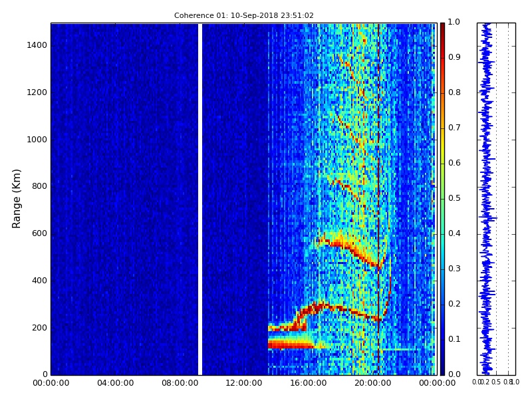Image resolution: width=532 pixels, height=399 pixels.
Task: Click the 600 range tick label
Action: pos(39,233)
